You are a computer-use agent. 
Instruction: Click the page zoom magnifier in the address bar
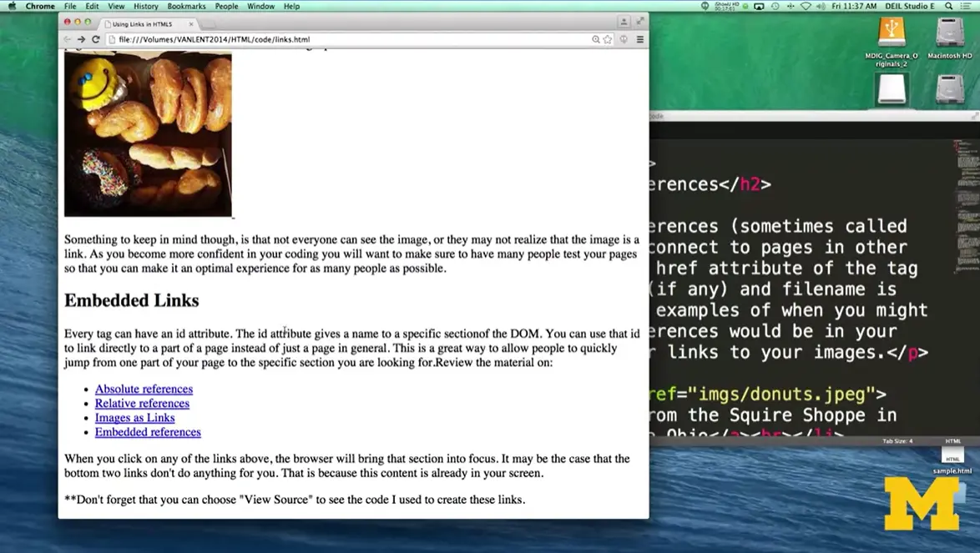594,39
